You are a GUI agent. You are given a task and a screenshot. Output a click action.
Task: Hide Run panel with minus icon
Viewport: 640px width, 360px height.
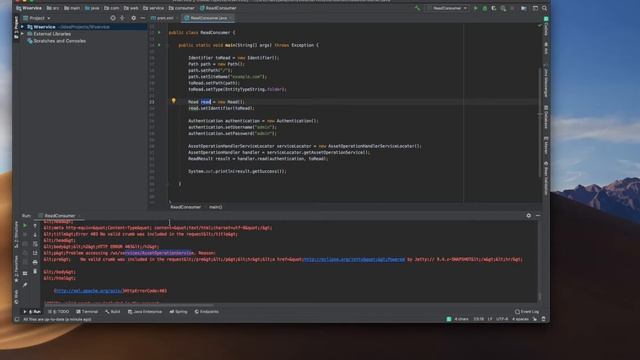(538, 216)
